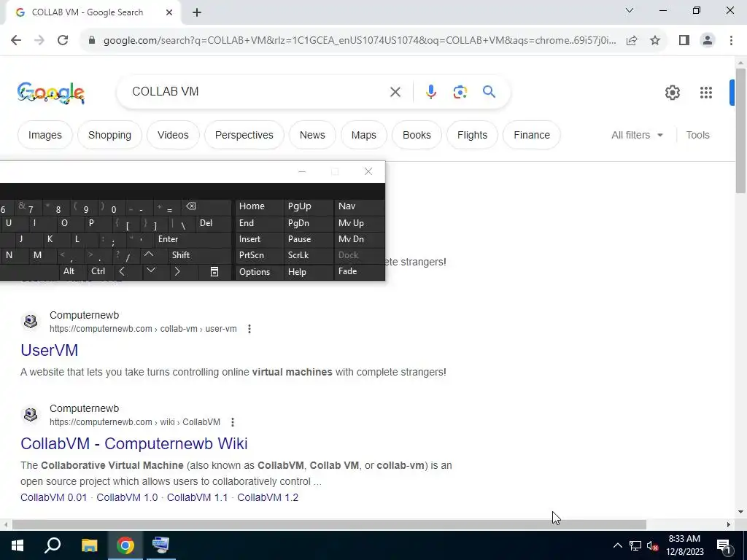Toggle ScrLk on the on-screen keyboard
747x560 pixels.
tap(308, 255)
